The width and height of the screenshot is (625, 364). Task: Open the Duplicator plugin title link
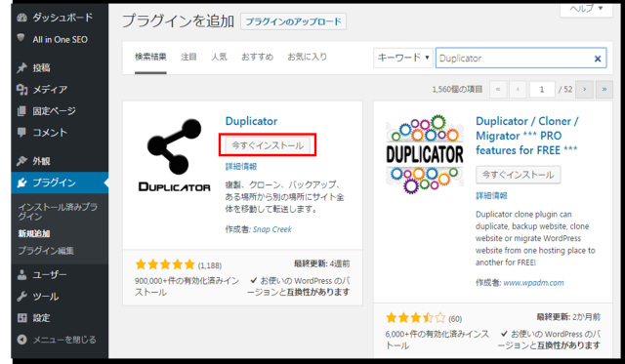[251, 121]
